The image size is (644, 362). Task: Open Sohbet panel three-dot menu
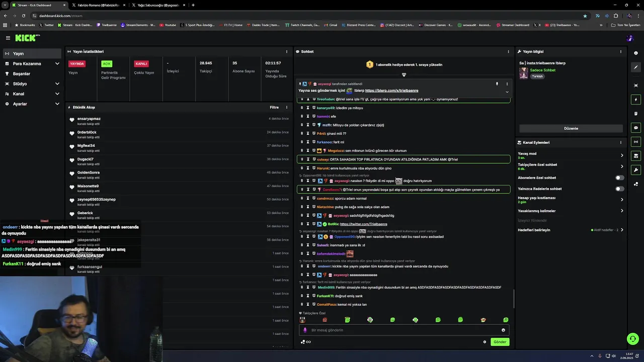(x=508, y=51)
